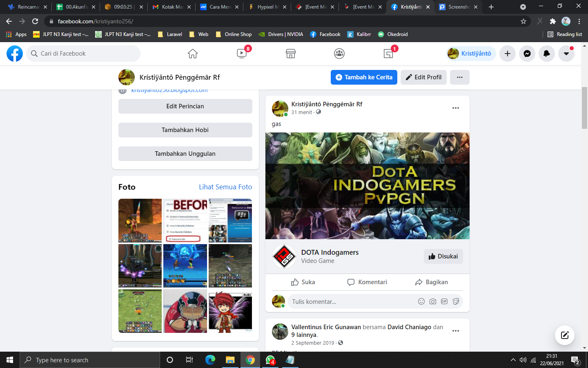Click the page vertical scrollbar thumb
Screen dimensions: 588x368
point(584,108)
